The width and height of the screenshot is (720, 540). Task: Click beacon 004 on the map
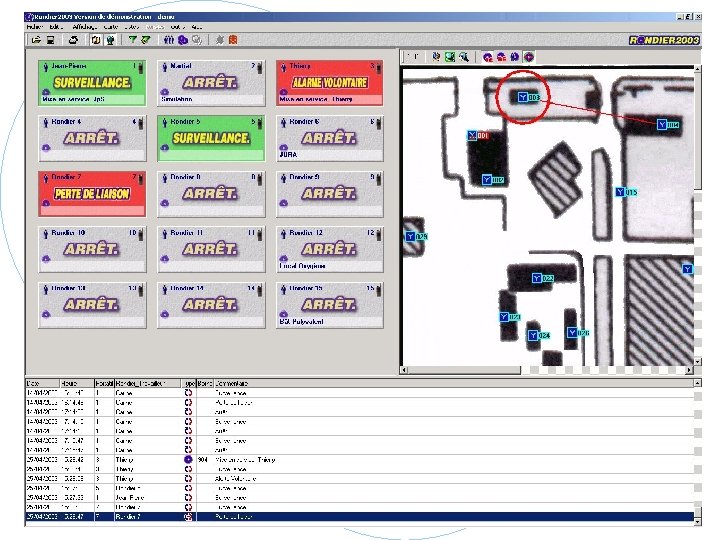pos(668,124)
